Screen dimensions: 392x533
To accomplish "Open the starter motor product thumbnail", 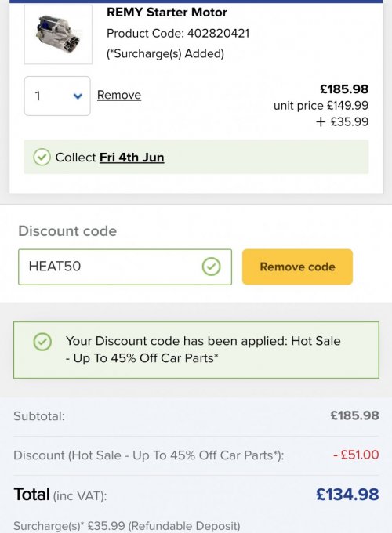I will pos(58,34).
